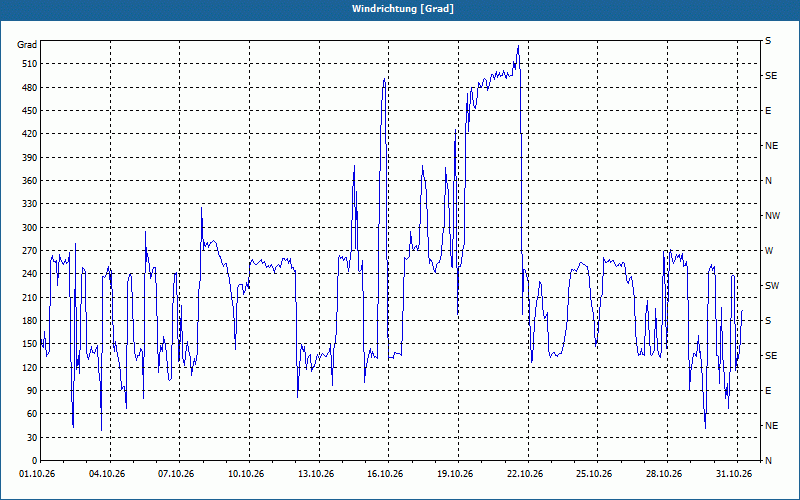Image resolution: width=800 pixels, height=500 pixels.
Task: Pick the 13.10.26 date label
Action: [x=316, y=474]
